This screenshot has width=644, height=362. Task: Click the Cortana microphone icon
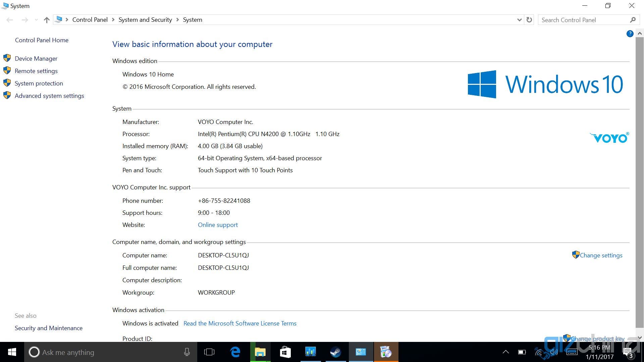click(x=187, y=352)
